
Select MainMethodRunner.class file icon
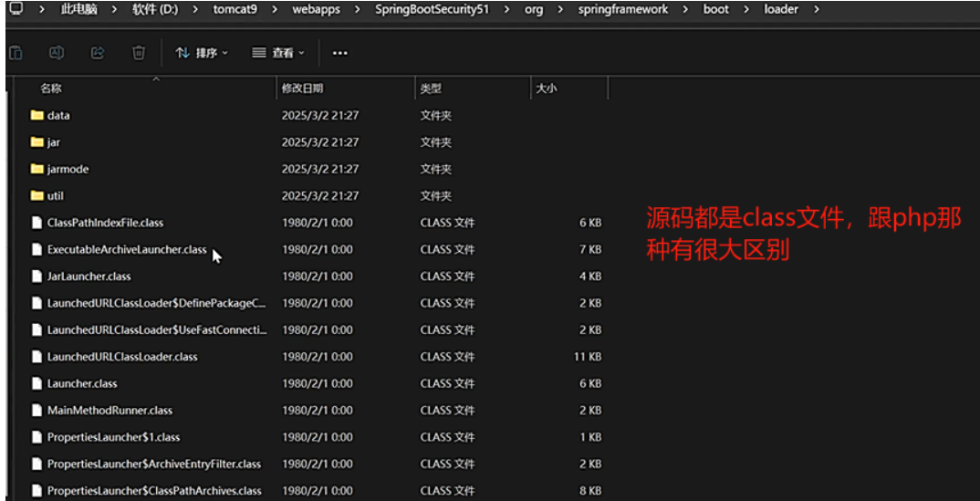tap(37, 411)
